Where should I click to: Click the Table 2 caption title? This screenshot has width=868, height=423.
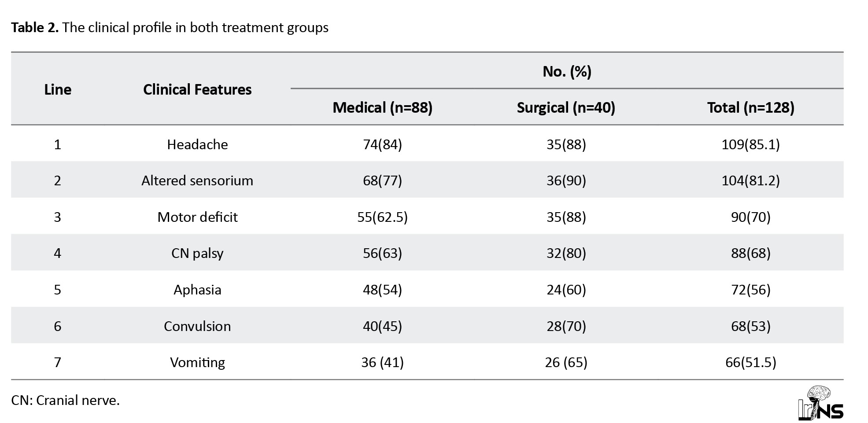(170, 28)
